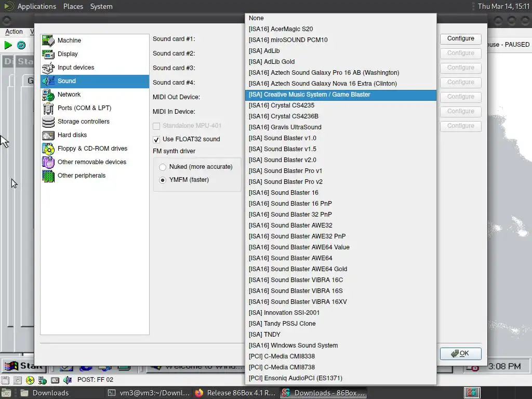
Task: Open the Hard disks category
Action: pos(95,135)
